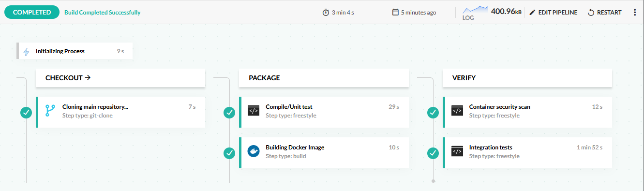Expand the CHECKOUT stage arrow
This screenshot has height=191, width=644.
tap(88, 77)
